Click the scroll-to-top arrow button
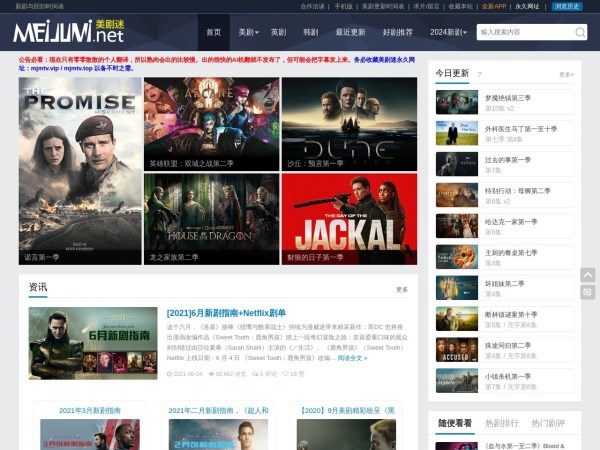The image size is (600, 450). pyautogui.click(x=588, y=275)
